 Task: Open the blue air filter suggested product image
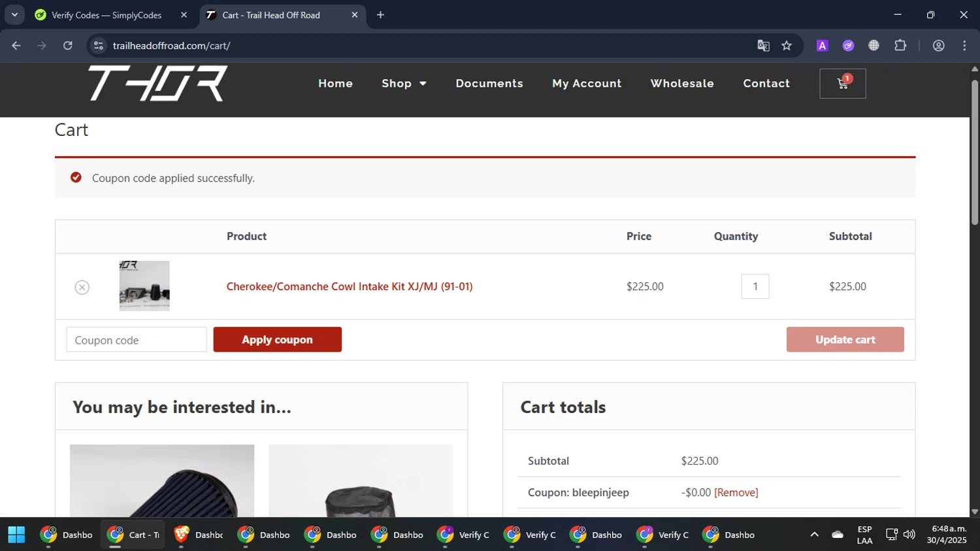[x=162, y=481]
